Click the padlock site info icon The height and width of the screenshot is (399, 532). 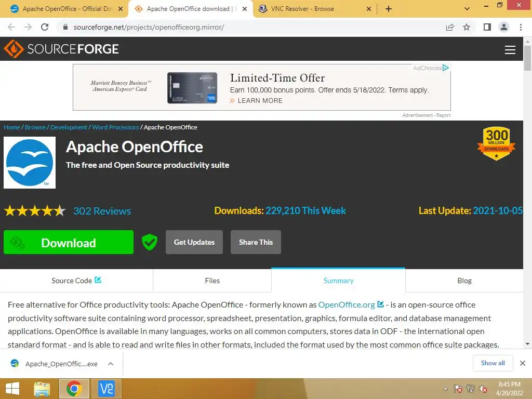[x=65, y=27]
